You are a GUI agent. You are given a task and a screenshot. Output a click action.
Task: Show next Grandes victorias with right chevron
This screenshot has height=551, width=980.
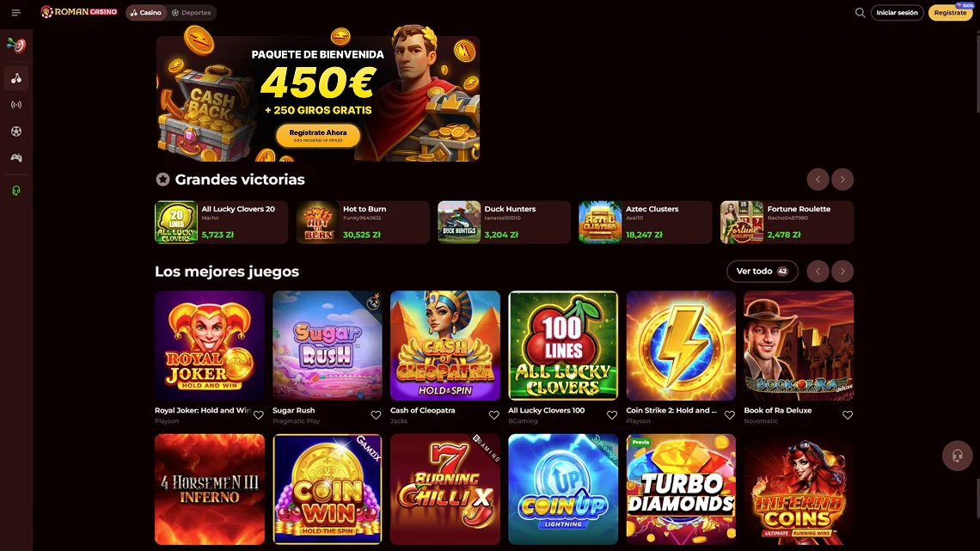[x=842, y=180]
